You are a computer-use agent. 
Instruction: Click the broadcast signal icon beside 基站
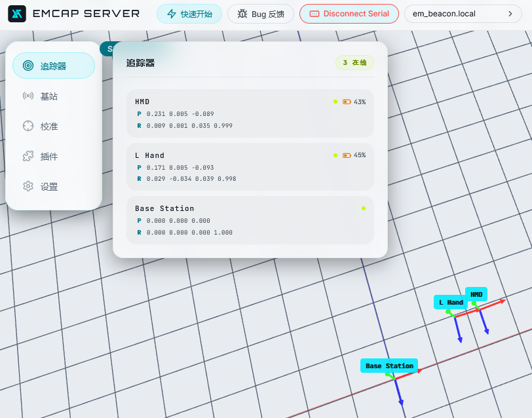coord(28,96)
